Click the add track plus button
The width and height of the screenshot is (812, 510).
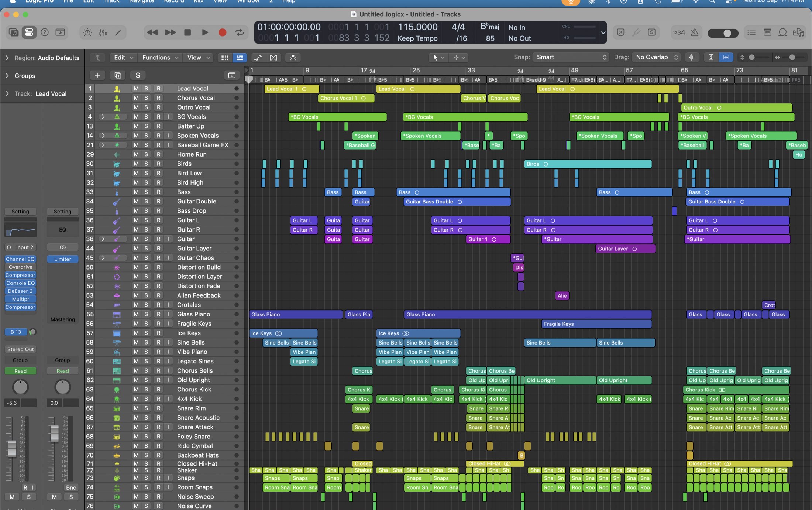tap(97, 75)
